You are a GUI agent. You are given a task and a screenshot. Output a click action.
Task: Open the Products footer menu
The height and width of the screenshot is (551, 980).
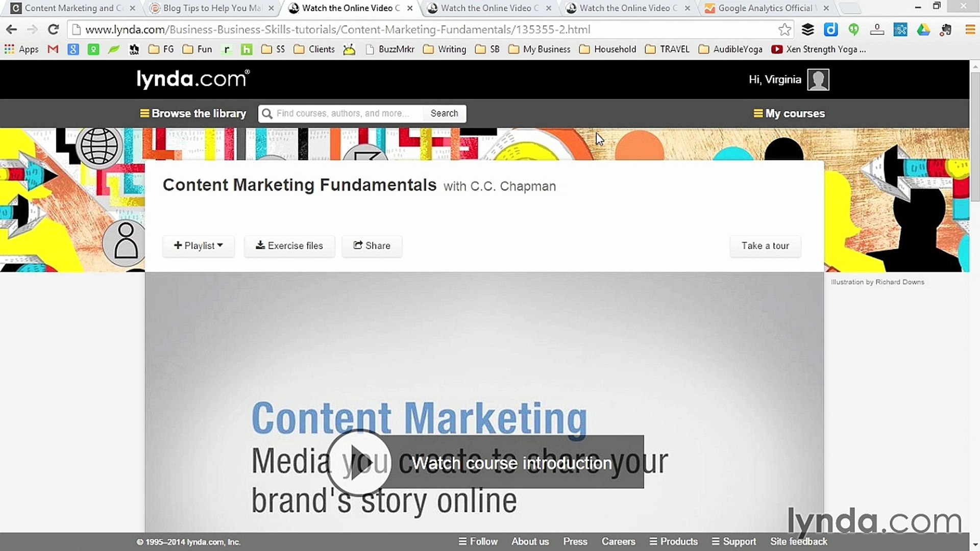pyautogui.click(x=673, y=541)
